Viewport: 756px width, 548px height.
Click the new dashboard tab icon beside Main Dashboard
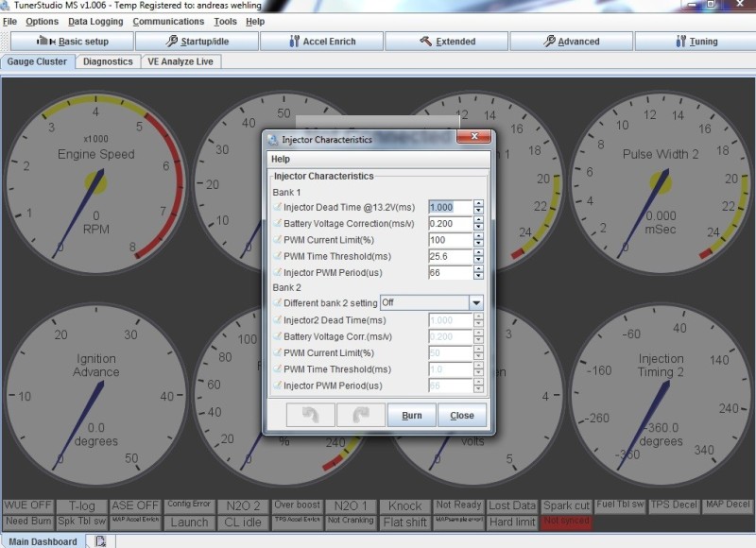(x=100, y=541)
